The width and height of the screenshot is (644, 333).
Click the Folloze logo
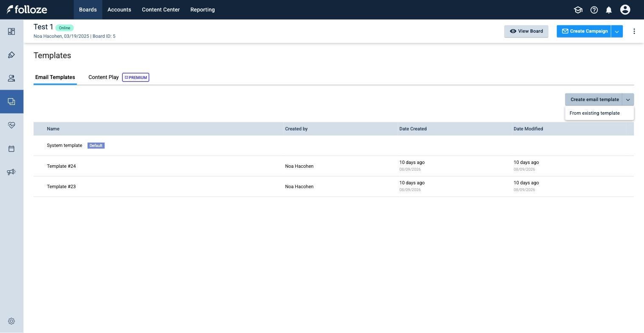pyautogui.click(x=27, y=9)
